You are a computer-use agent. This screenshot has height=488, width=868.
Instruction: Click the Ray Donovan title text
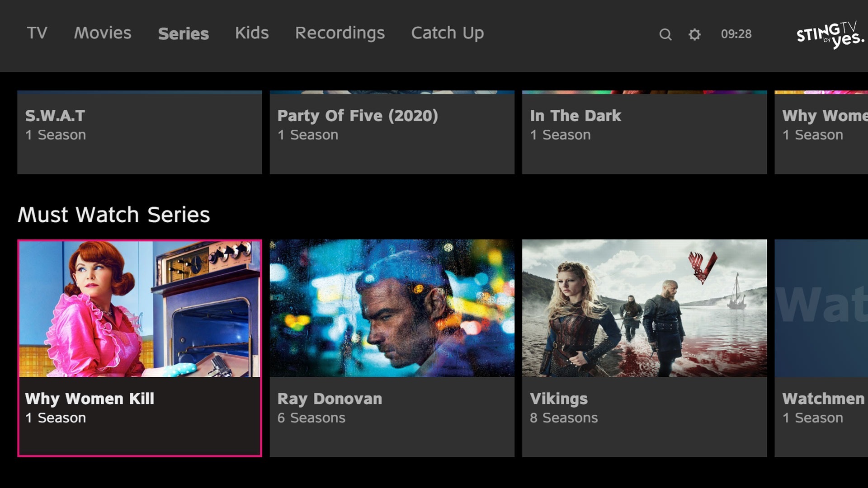click(x=330, y=399)
